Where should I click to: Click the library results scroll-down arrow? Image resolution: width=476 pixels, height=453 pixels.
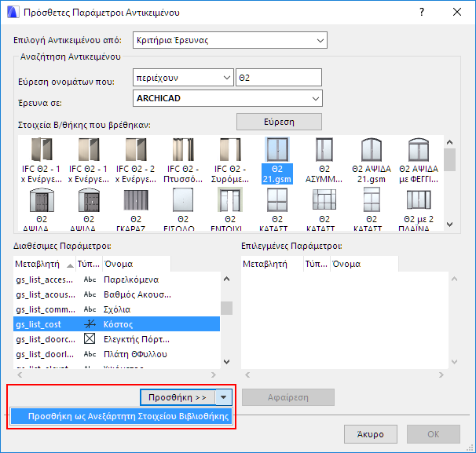[x=450, y=225]
